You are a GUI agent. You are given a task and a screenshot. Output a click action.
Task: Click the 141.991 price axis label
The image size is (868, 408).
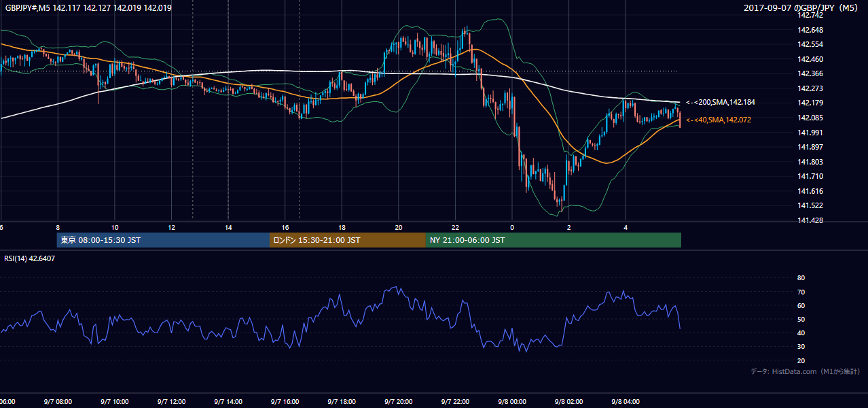[810, 133]
